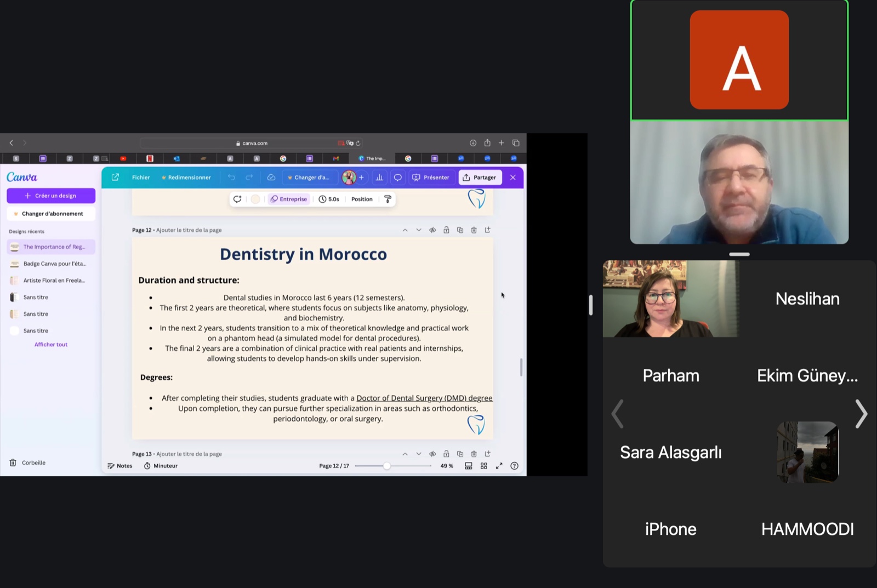Hide Page 12 with the eye icon
Viewport: 877px width, 588px height.
coord(432,230)
